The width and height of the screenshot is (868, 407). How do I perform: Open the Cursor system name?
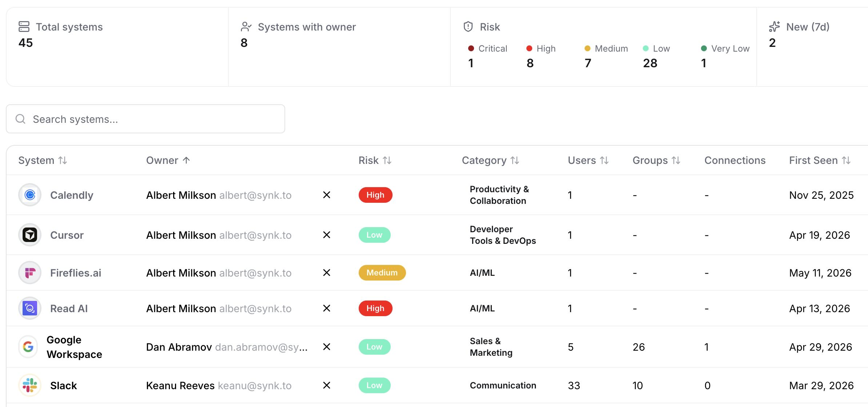click(x=67, y=235)
